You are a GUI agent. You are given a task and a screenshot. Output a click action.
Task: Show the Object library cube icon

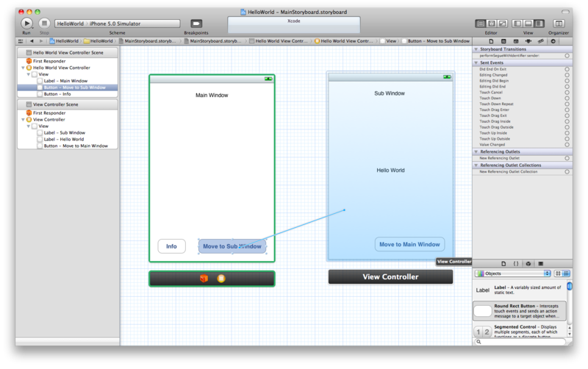click(528, 264)
